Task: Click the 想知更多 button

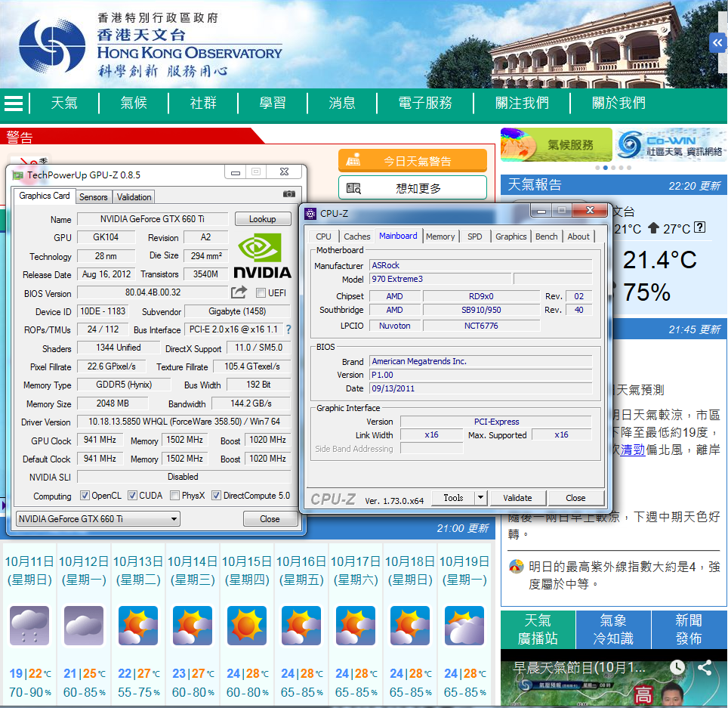Action: pos(412,187)
